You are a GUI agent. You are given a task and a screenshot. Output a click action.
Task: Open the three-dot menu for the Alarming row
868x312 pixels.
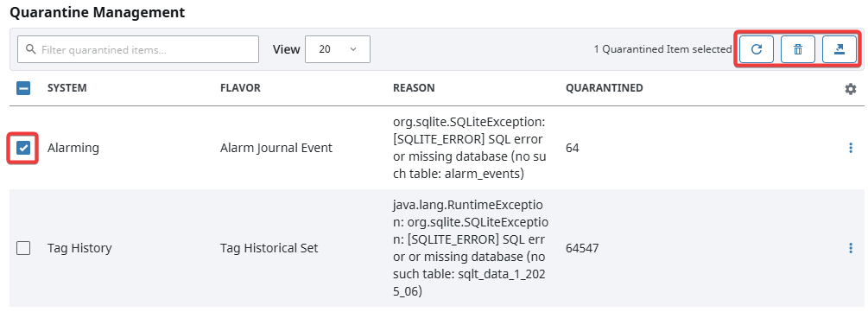pyautogui.click(x=851, y=148)
